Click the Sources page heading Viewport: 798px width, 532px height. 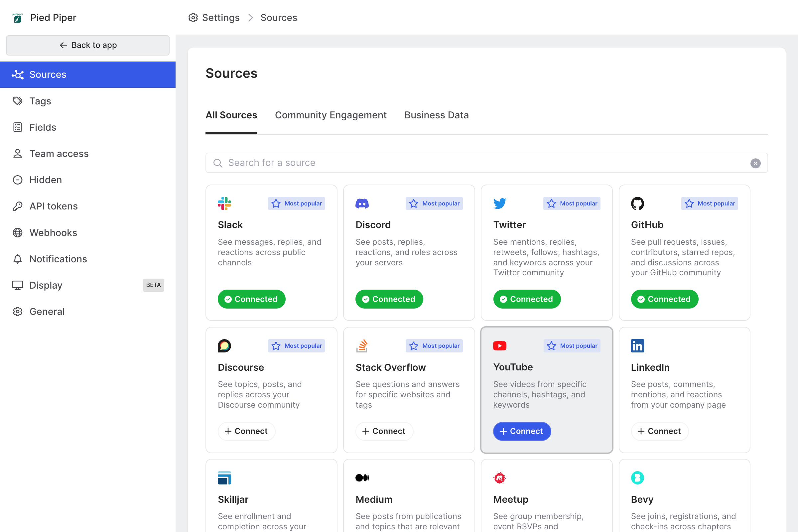click(231, 73)
